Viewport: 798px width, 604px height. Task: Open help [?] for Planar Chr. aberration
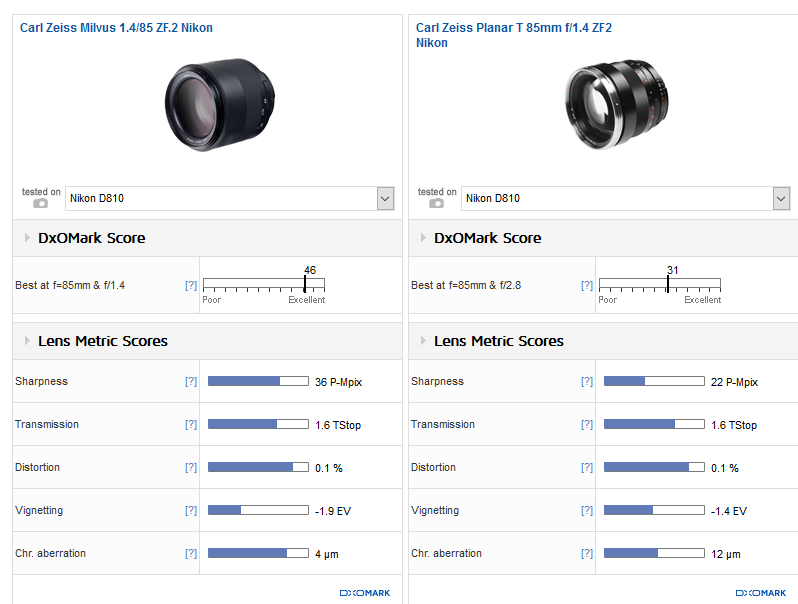click(x=587, y=554)
